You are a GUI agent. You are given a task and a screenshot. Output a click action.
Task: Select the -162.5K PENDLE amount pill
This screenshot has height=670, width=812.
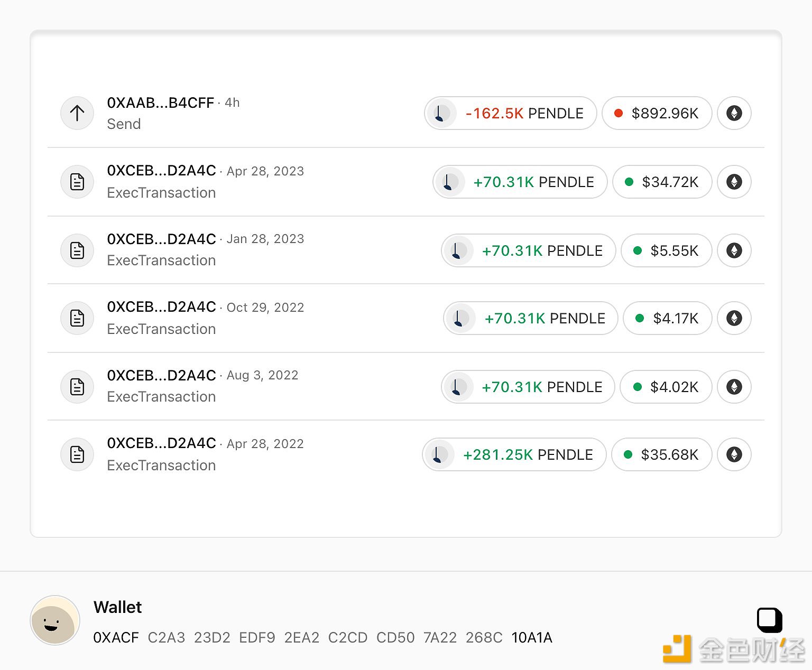511,113
